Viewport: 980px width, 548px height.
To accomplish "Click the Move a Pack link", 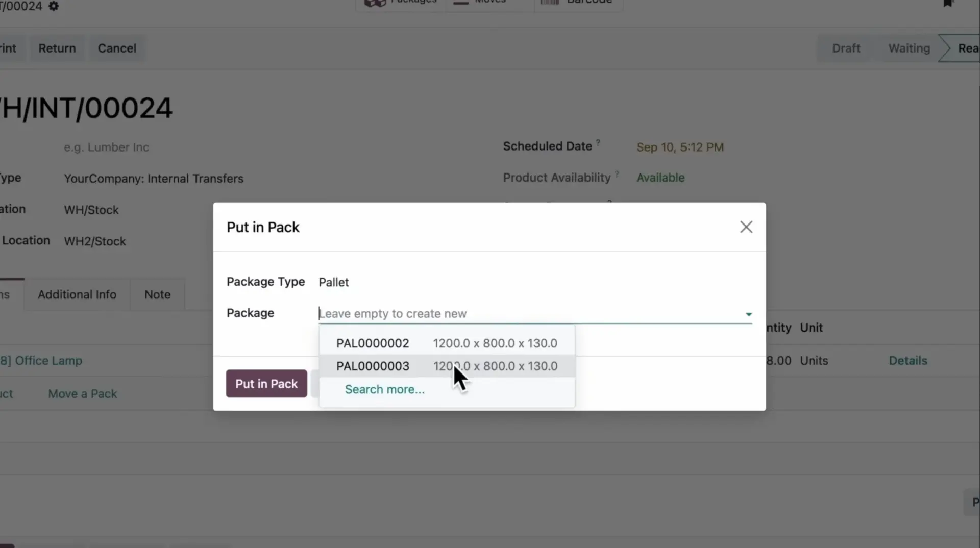I will click(x=83, y=394).
